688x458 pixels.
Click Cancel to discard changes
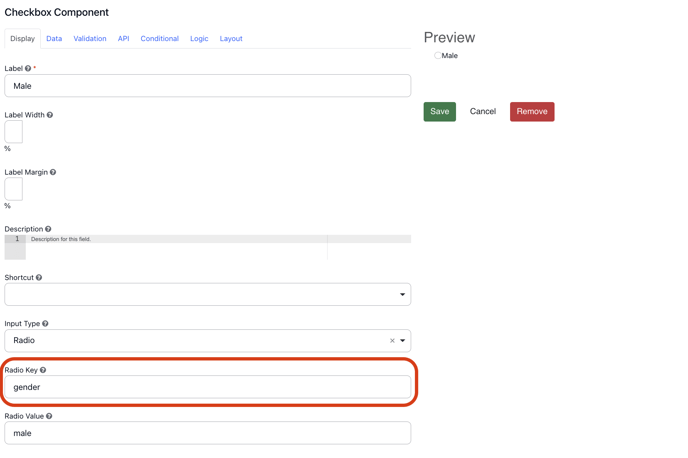[483, 112]
